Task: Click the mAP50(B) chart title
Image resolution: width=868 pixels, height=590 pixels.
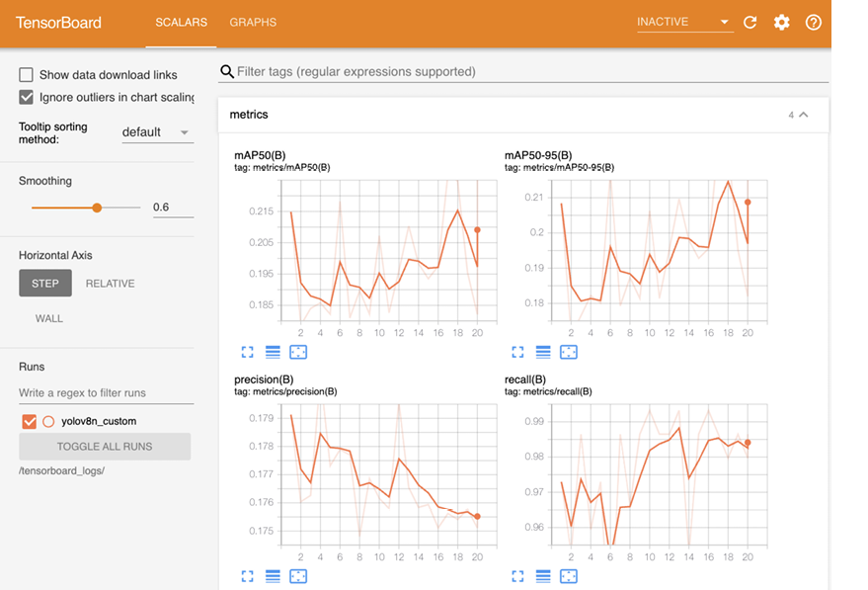Action: (x=260, y=155)
